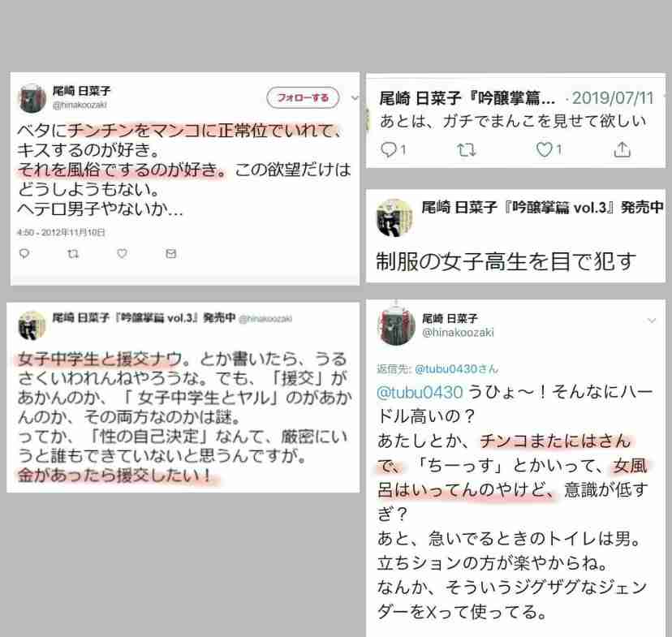Screen dimensions: 672x637
Task: Click avatar of the bottom-left tweet
Action: tap(32, 325)
